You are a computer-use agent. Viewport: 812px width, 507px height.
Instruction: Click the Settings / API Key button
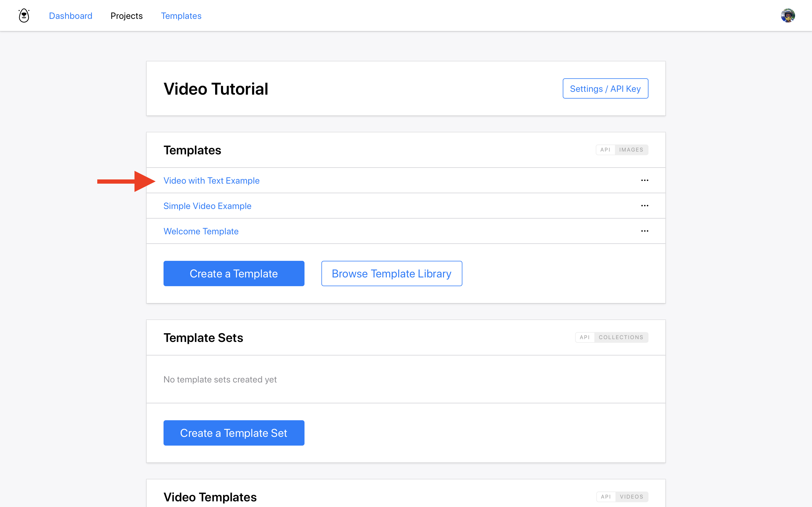(x=605, y=88)
